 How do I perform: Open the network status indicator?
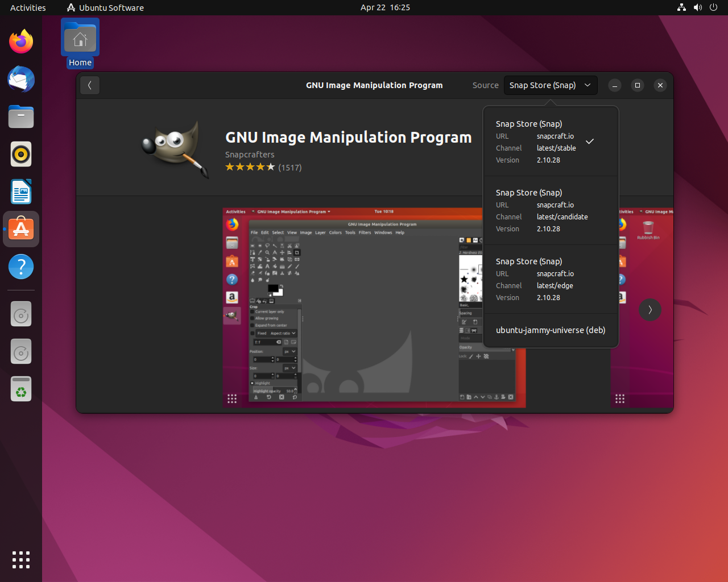pos(681,7)
